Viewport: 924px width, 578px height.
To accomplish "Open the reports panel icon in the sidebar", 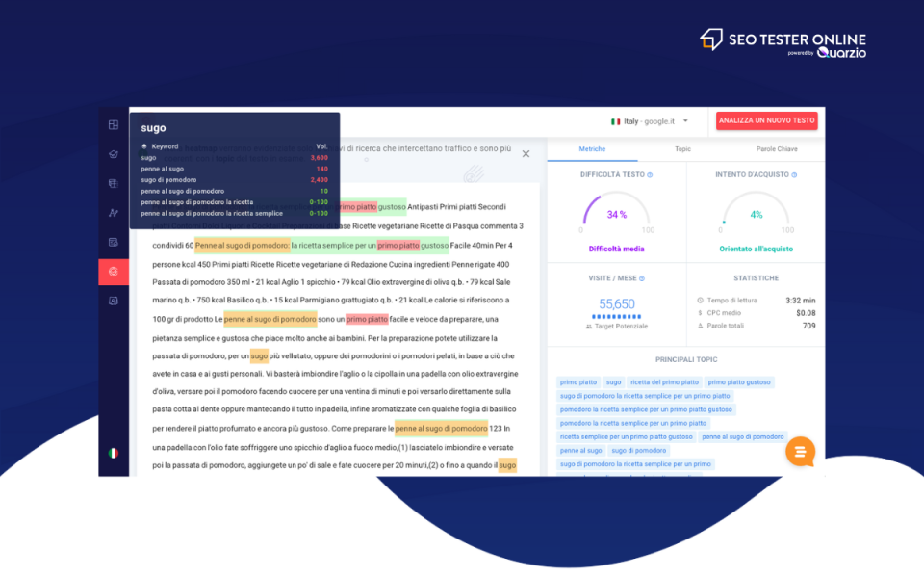I will [x=114, y=243].
